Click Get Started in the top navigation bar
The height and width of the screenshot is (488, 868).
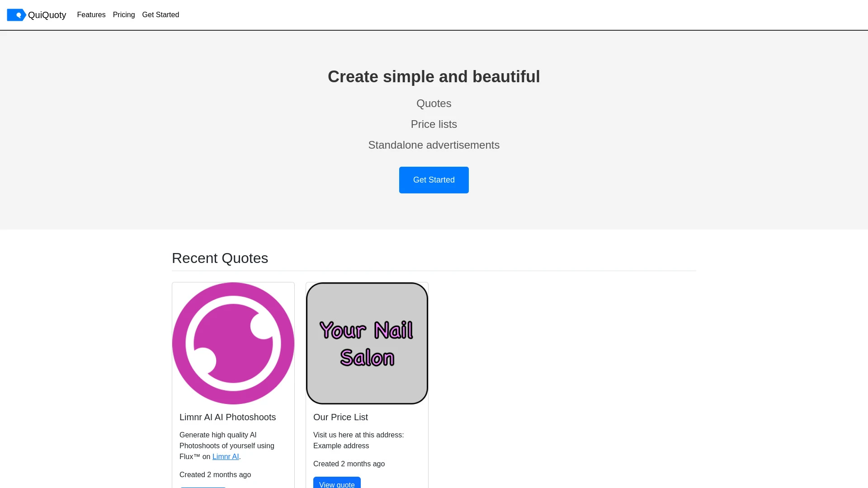160,15
